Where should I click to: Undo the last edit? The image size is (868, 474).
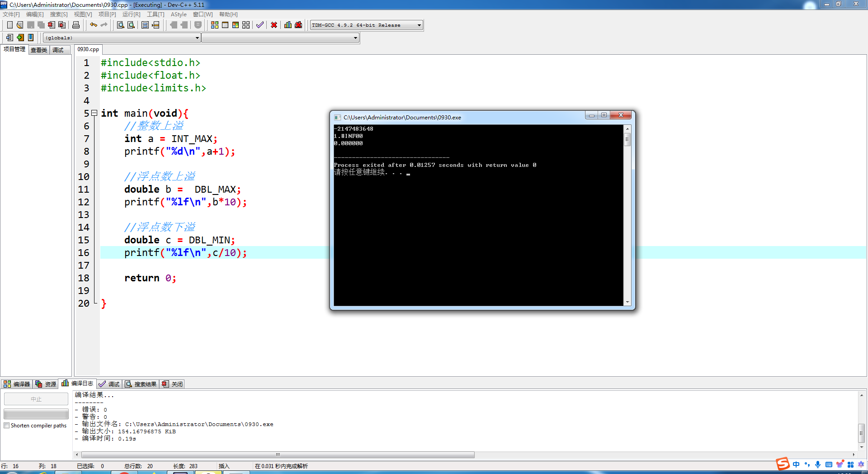pyautogui.click(x=93, y=25)
